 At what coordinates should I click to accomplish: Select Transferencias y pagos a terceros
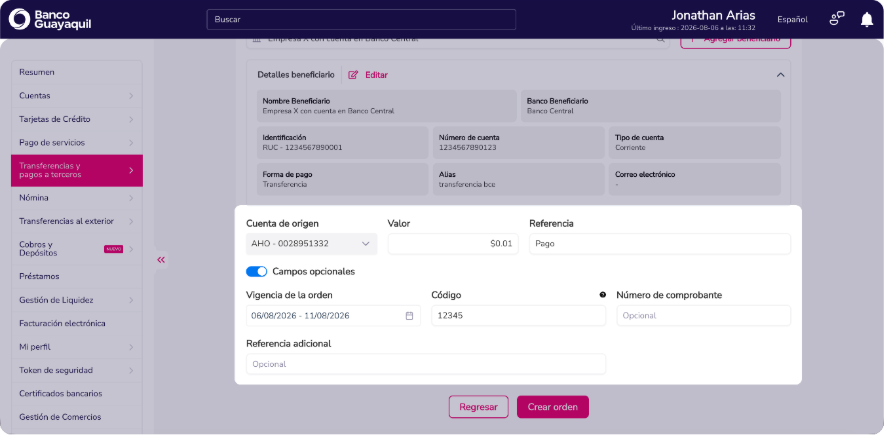point(77,170)
